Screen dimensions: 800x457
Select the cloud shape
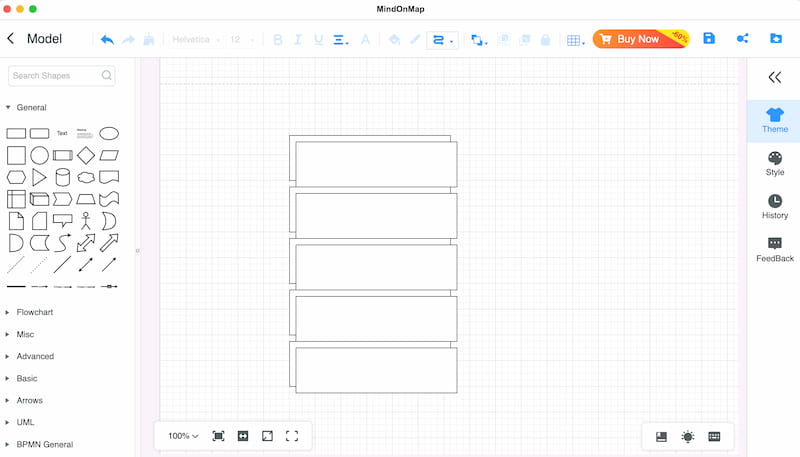pos(86,177)
